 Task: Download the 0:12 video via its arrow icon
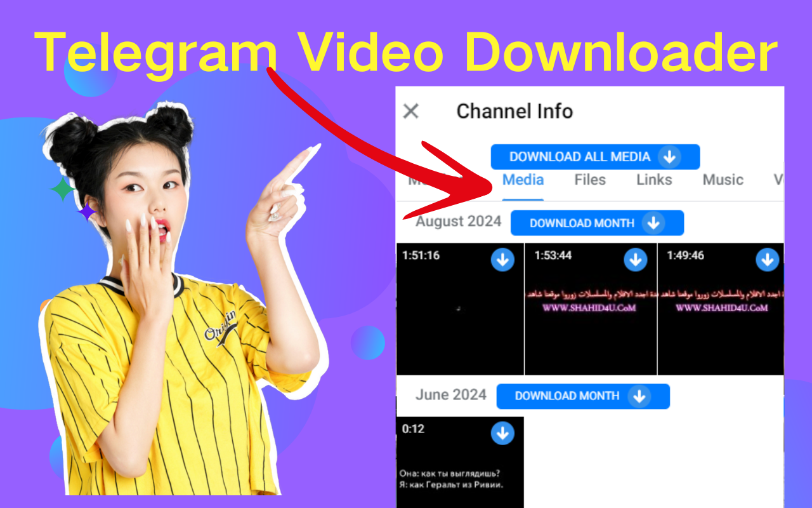point(502,433)
